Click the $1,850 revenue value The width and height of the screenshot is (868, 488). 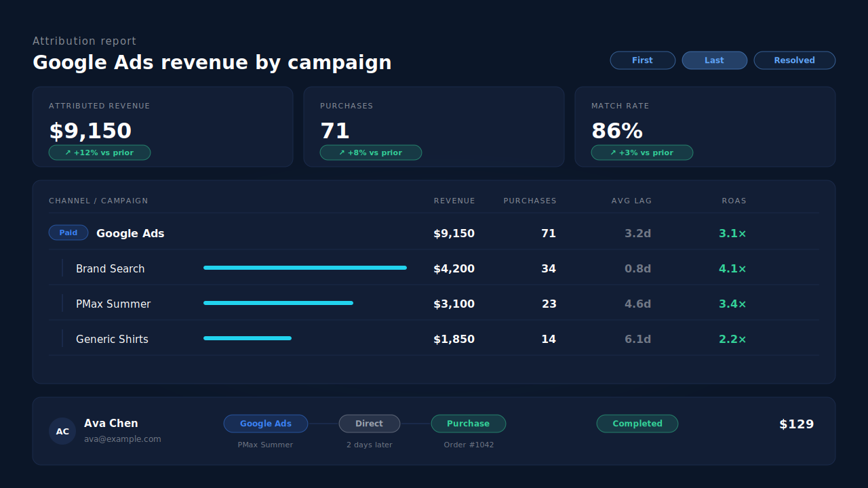tap(454, 339)
